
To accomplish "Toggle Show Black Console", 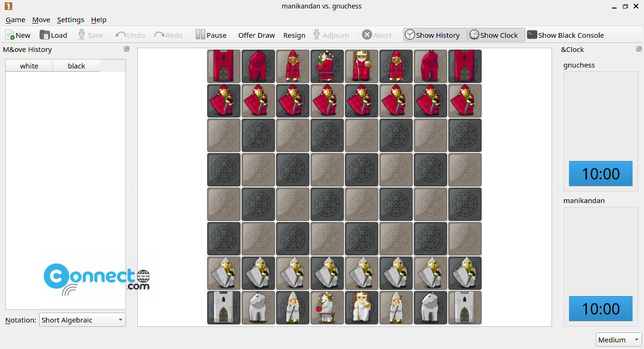I will pos(565,35).
